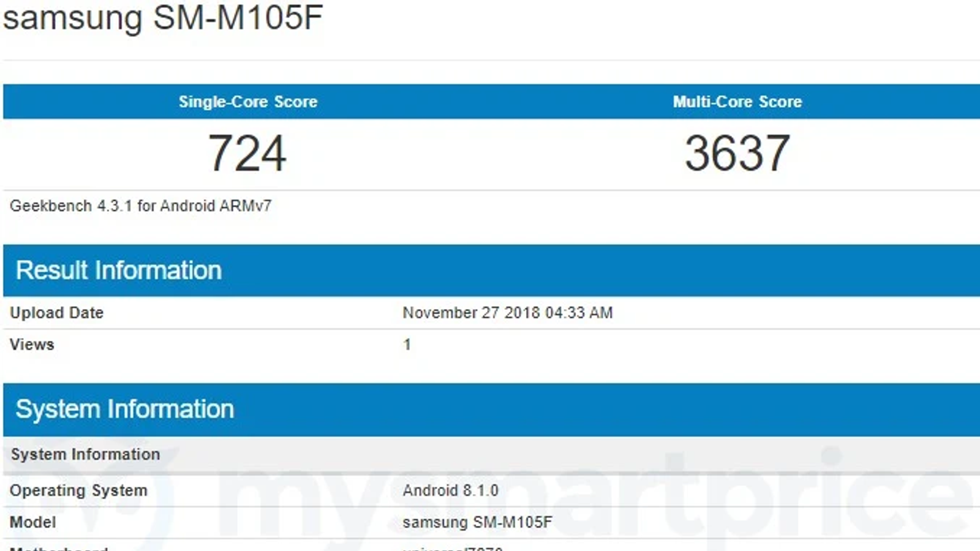Click the multi-core score value 3637
This screenshot has height=551, width=980.
(737, 153)
